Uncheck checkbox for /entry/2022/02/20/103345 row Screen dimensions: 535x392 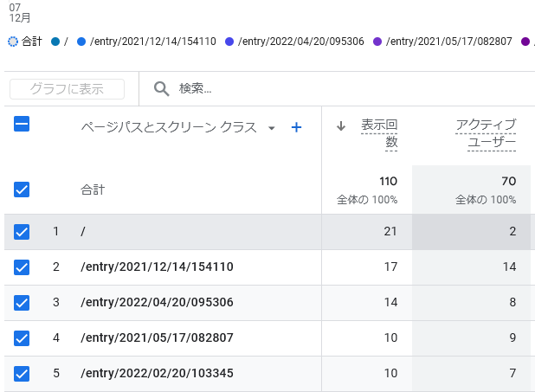click(x=22, y=374)
